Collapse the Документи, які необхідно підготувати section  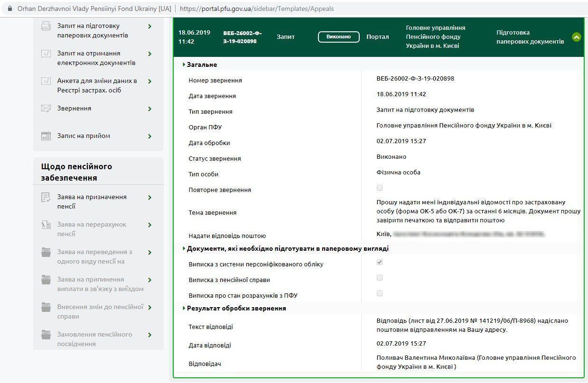pos(184,248)
